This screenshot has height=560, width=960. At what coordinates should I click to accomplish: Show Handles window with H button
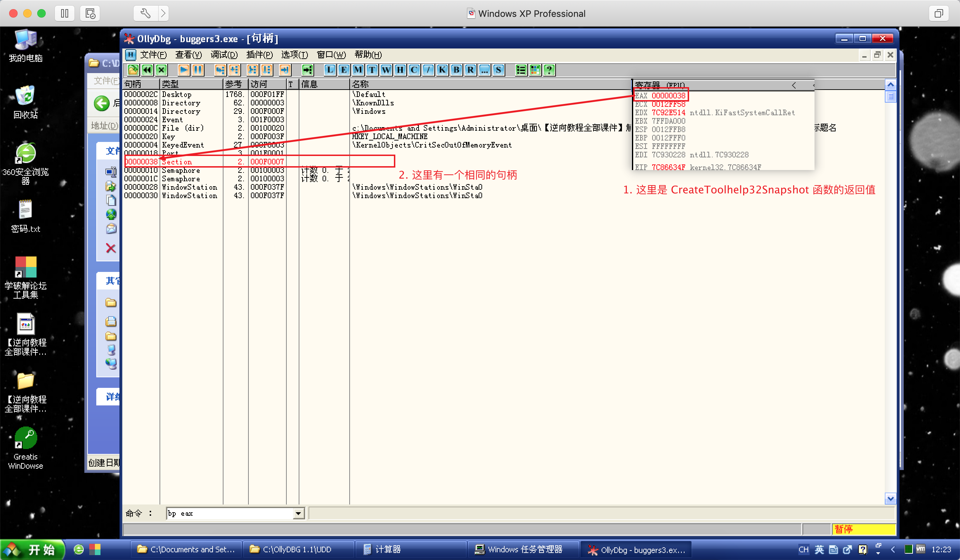click(x=400, y=70)
